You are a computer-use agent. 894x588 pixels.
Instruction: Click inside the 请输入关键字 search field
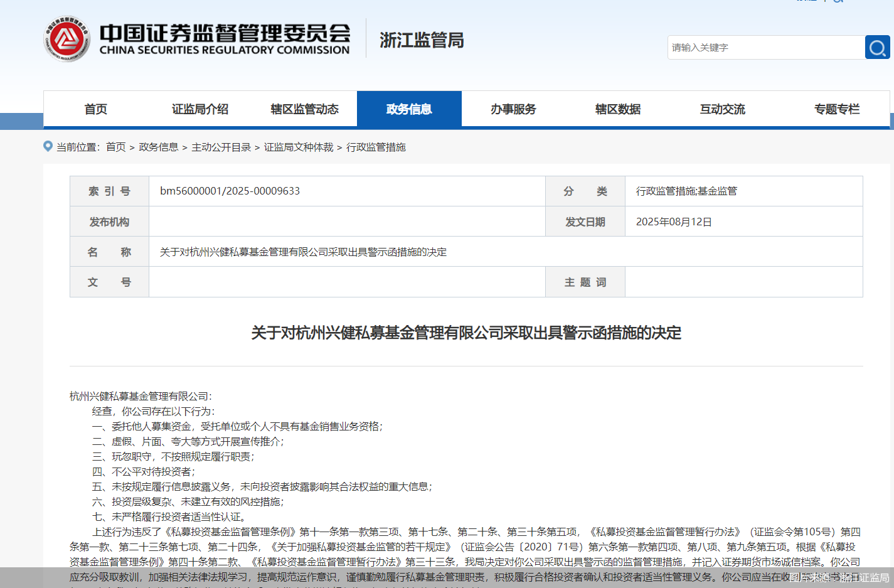740,47
